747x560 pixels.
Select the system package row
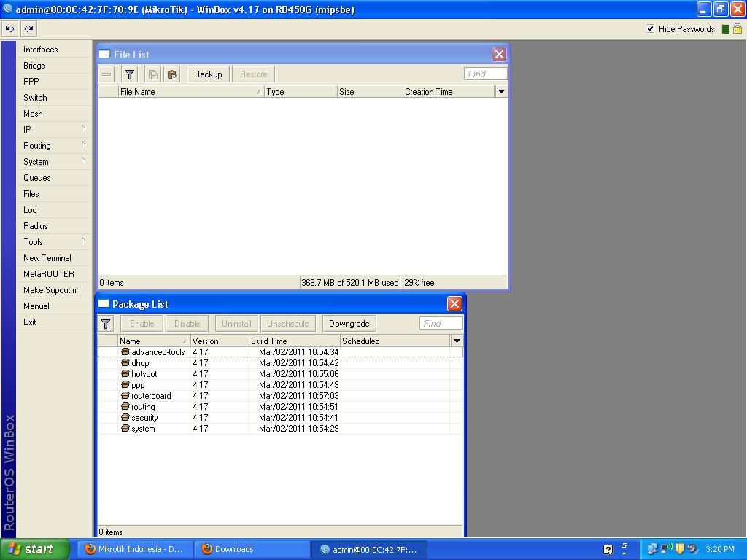tap(280, 429)
